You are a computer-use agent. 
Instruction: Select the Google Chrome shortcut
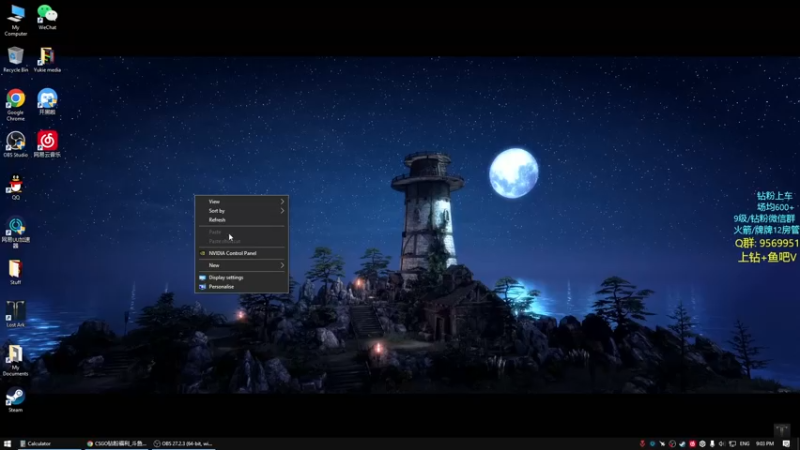15,104
